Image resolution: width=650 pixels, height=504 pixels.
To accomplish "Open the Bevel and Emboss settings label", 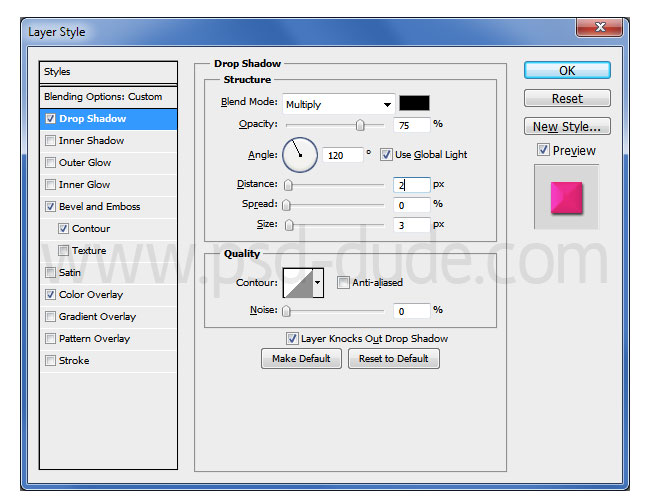I will [99, 206].
